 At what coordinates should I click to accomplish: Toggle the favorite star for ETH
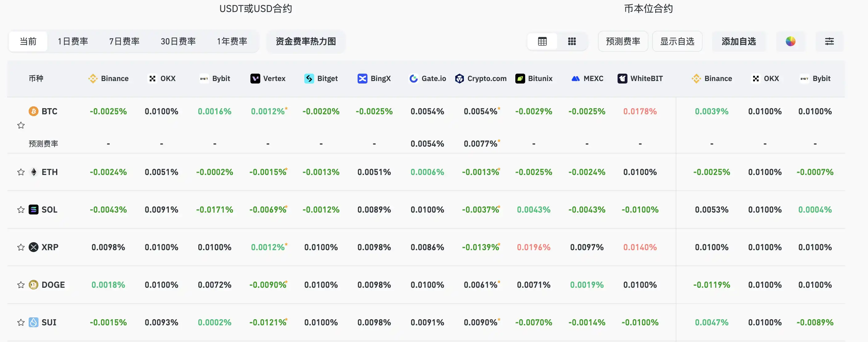(21, 172)
